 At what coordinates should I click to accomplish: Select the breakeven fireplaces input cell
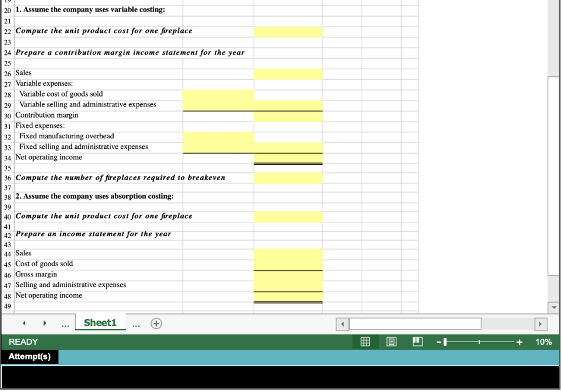point(287,177)
